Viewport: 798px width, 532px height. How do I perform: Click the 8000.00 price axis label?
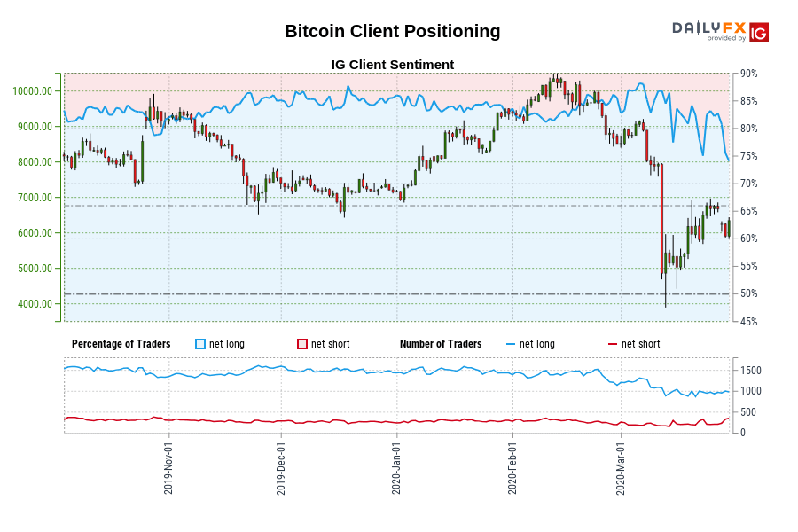(35, 162)
